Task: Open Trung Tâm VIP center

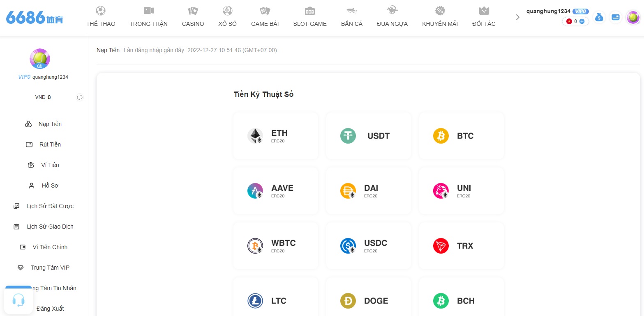Action: 44,268
